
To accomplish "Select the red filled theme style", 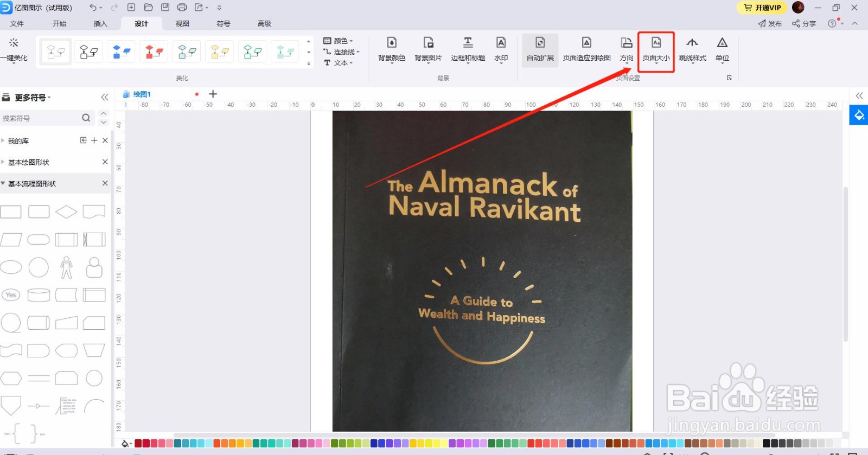I will click(154, 52).
